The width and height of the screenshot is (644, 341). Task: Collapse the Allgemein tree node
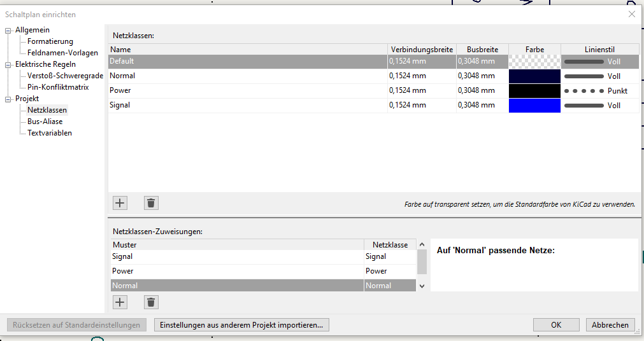pos(8,31)
